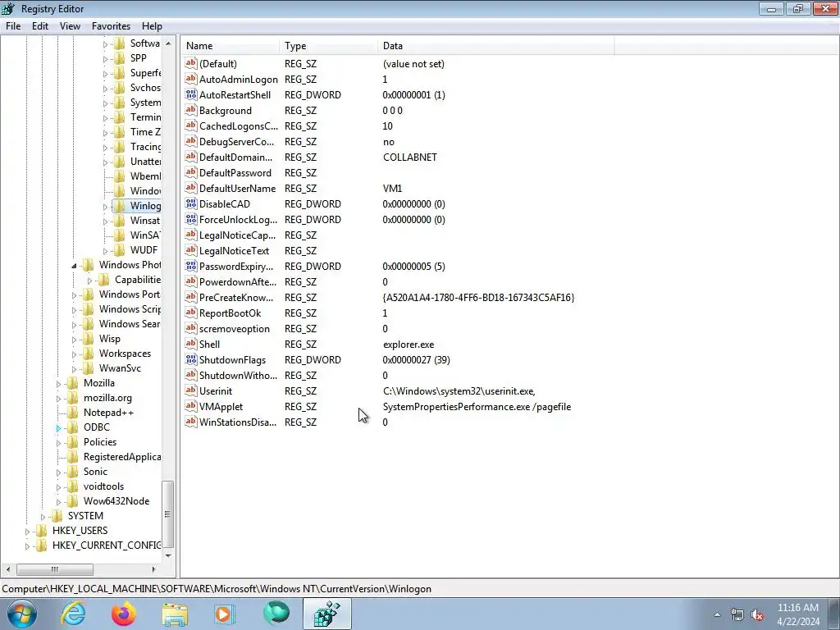
Task: Select the voidtools tree key
Action: pos(103,486)
